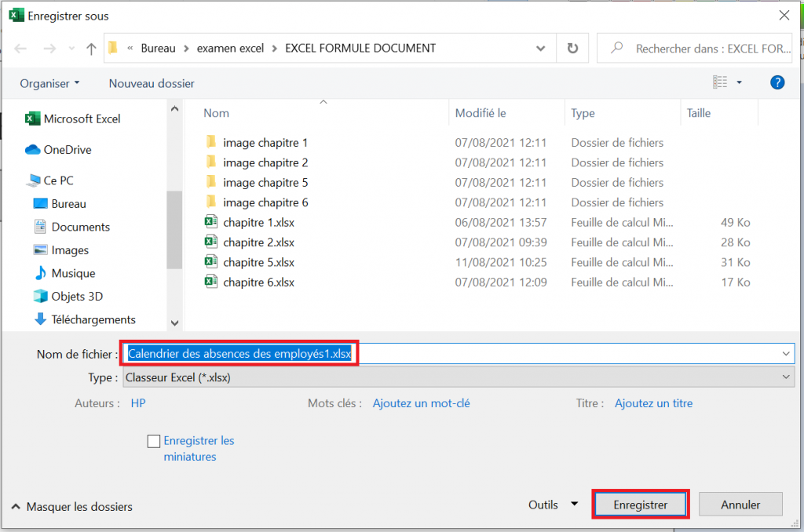Open the Help question mark icon

click(777, 82)
